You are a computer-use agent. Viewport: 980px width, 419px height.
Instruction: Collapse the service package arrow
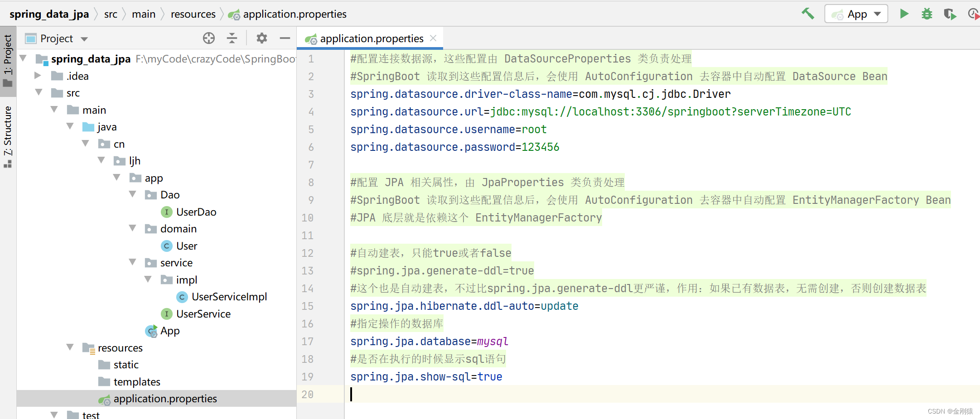(x=133, y=262)
